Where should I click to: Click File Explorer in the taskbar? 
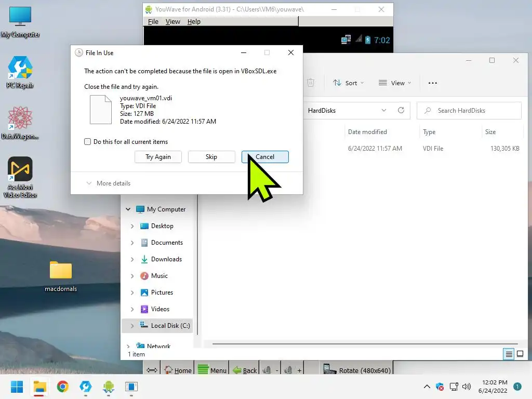click(x=39, y=387)
